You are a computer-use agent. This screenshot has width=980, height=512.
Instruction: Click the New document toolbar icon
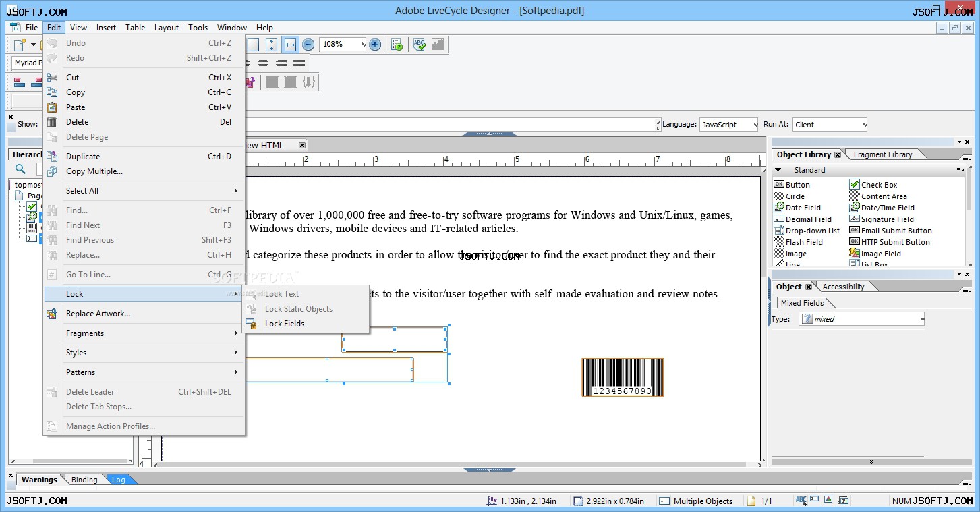click(x=20, y=45)
